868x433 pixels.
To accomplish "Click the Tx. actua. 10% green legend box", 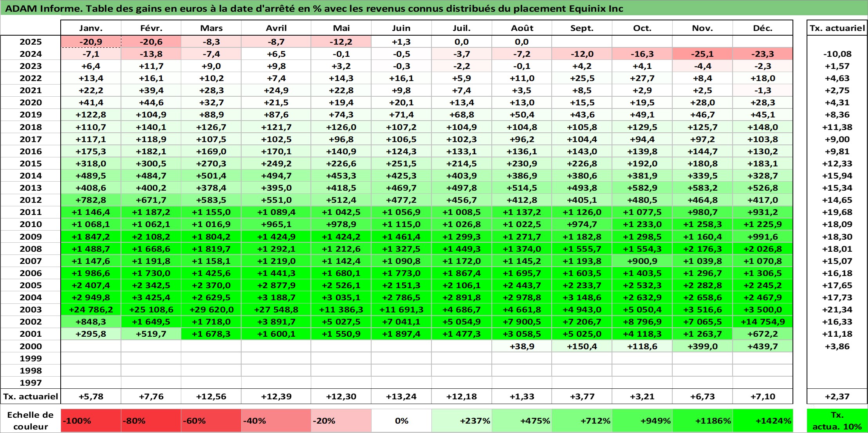I will 837,421.
